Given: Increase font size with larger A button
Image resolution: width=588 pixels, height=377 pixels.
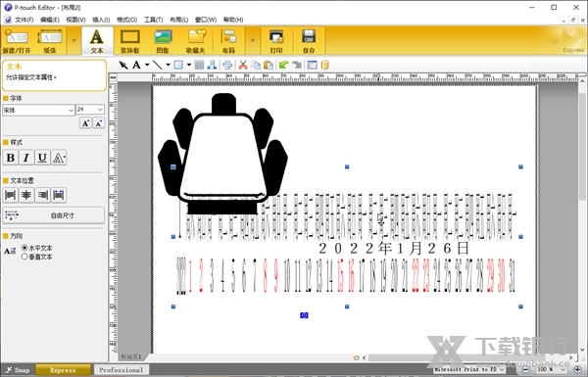Looking at the screenshot, I should [x=86, y=123].
